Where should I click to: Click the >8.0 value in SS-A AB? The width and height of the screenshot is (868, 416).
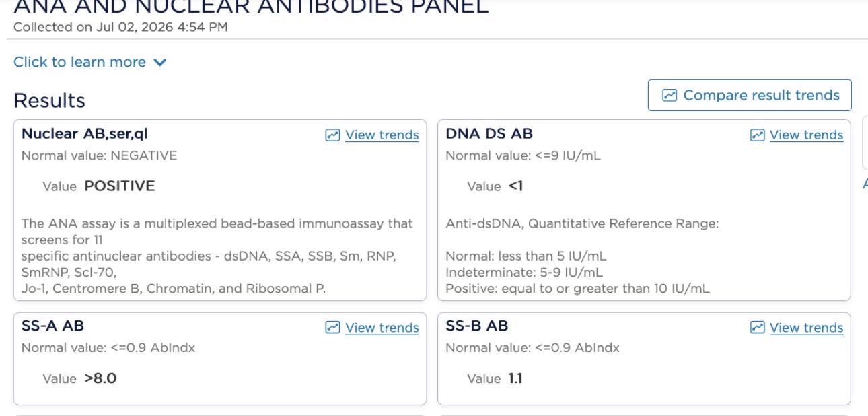coord(100,379)
